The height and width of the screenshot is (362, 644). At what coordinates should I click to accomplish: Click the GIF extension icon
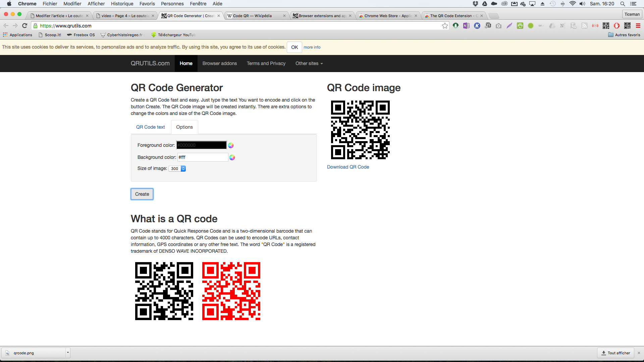[541, 26]
